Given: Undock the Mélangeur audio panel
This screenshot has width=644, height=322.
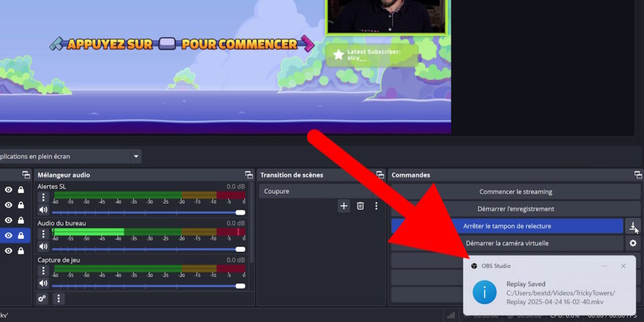Looking at the screenshot, I should click(x=249, y=175).
